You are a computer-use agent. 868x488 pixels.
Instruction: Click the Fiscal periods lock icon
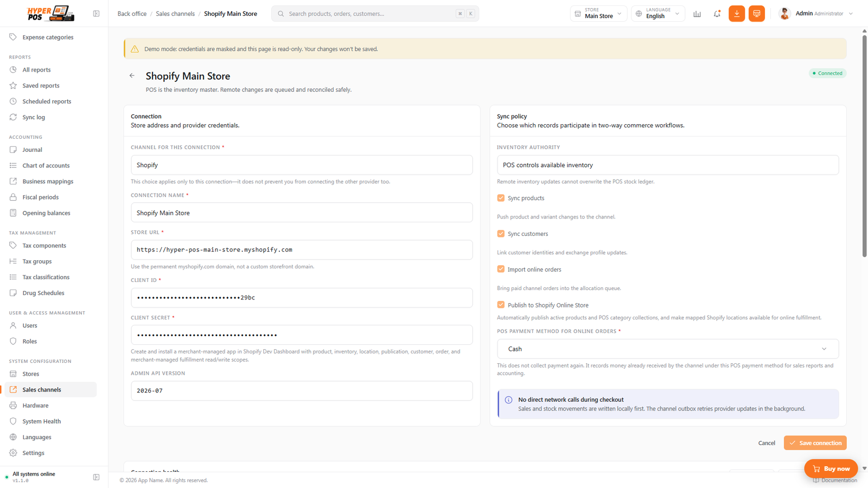point(13,197)
